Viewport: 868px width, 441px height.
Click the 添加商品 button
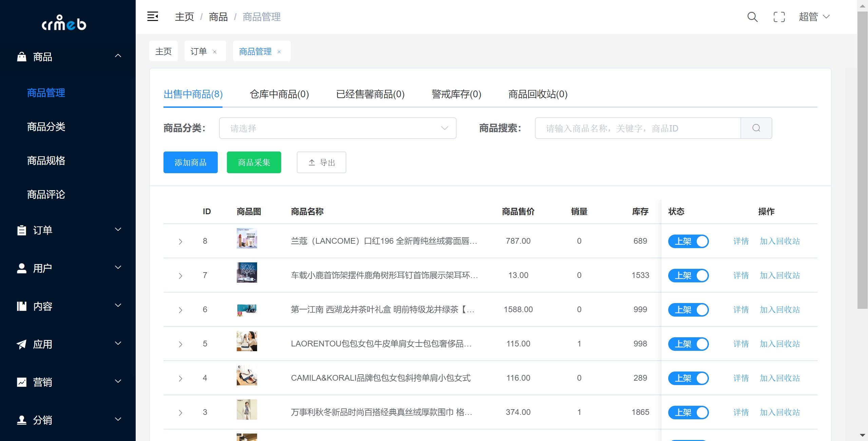(190, 162)
